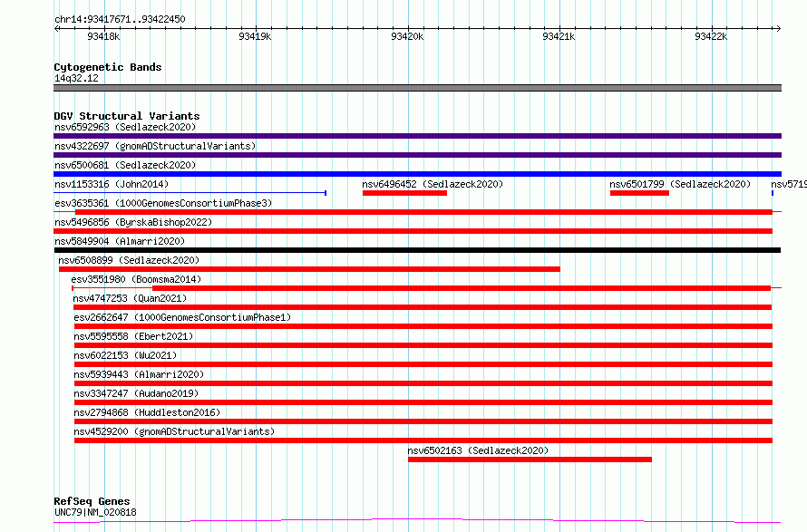Open the nsv6501799 (Sedlazeck2020) label
Screen dimensions: 807x532
[680, 184]
